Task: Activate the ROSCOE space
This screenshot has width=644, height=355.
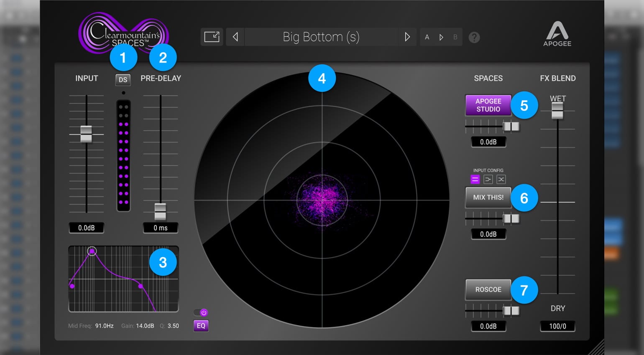Action: [x=488, y=289]
